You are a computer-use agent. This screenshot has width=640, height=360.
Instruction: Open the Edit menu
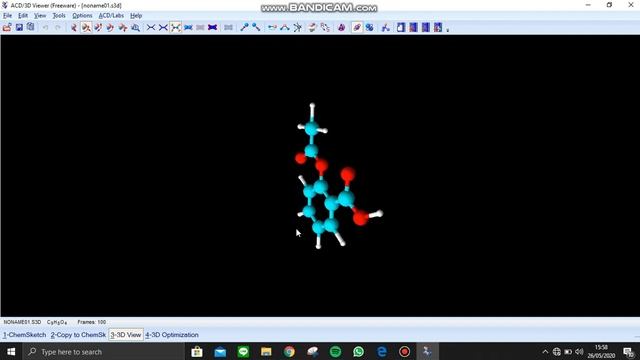click(x=23, y=16)
